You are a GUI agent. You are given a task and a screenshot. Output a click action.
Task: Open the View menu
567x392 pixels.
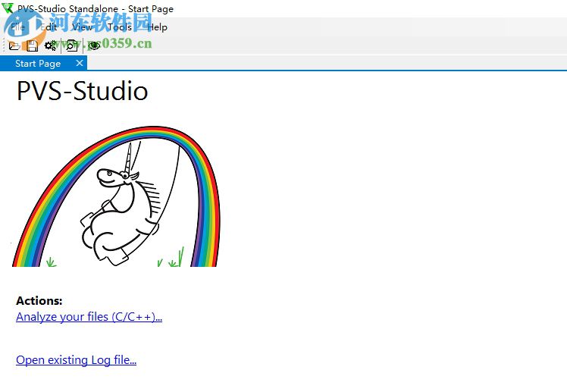coord(83,27)
